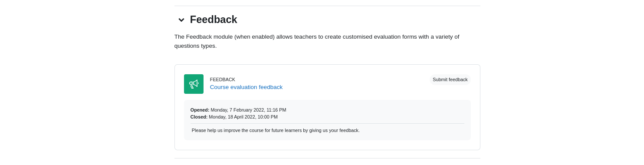
Task: Click 'Monday, 18 April 2022, 10:00 PM' text
Action: [243, 117]
